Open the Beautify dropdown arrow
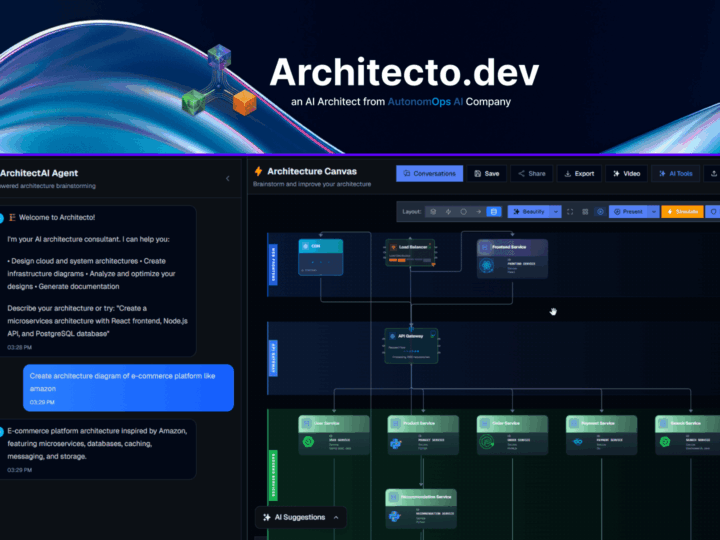Screen dimensions: 720x540 [x=556, y=212]
